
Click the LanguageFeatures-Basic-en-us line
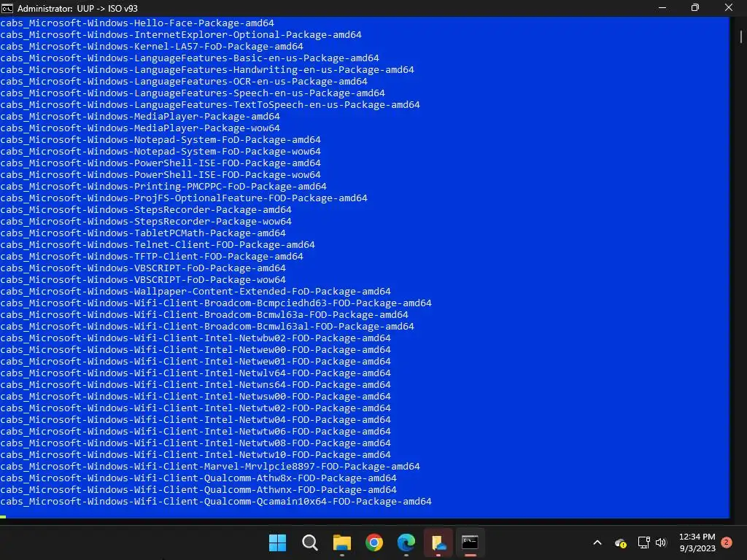click(x=190, y=58)
